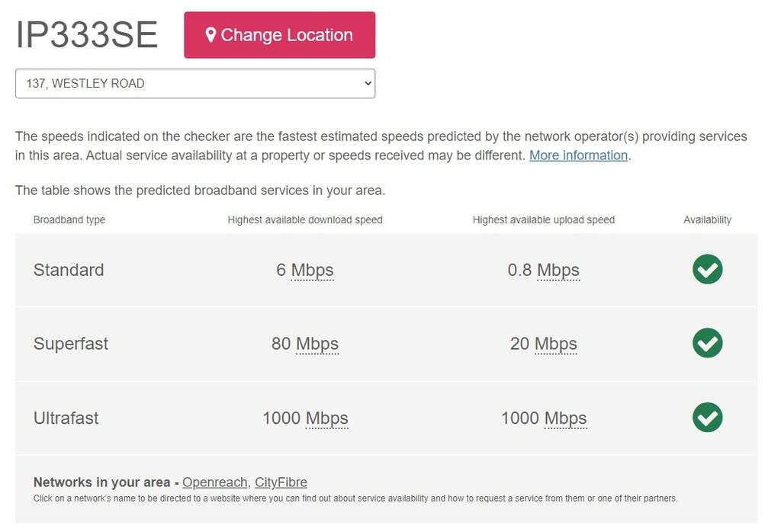
Task: Click the chevron on the address selector
Action: (367, 83)
